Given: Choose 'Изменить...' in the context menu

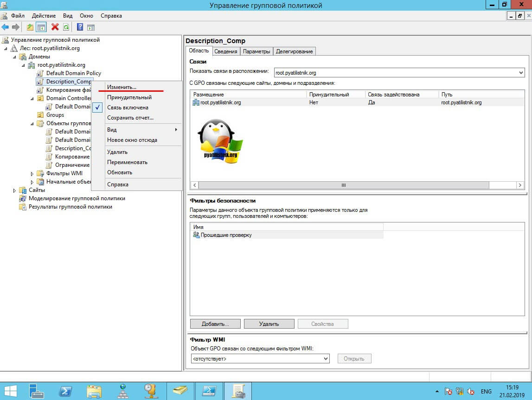Looking at the screenshot, I should tap(122, 87).
